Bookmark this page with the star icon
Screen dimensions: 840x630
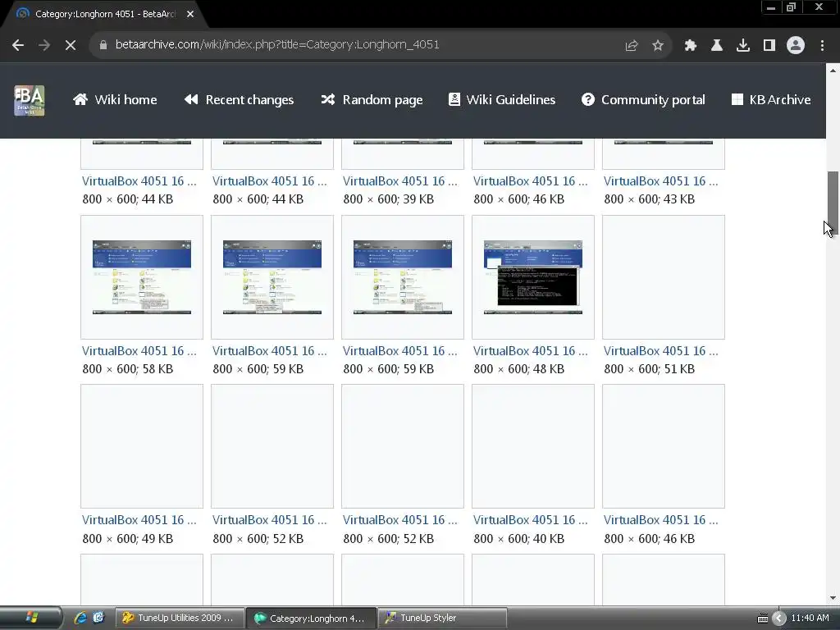pyautogui.click(x=658, y=46)
